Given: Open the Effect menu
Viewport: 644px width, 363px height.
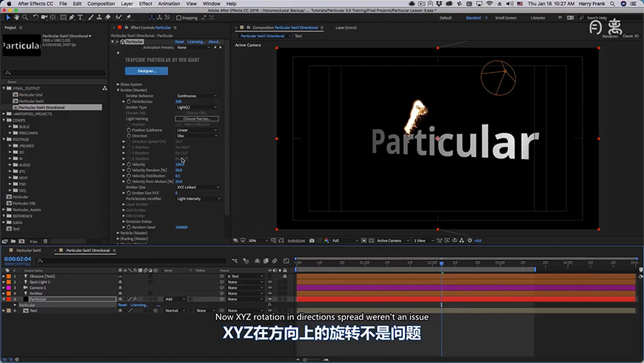Looking at the screenshot, I should tap(145, 4).
